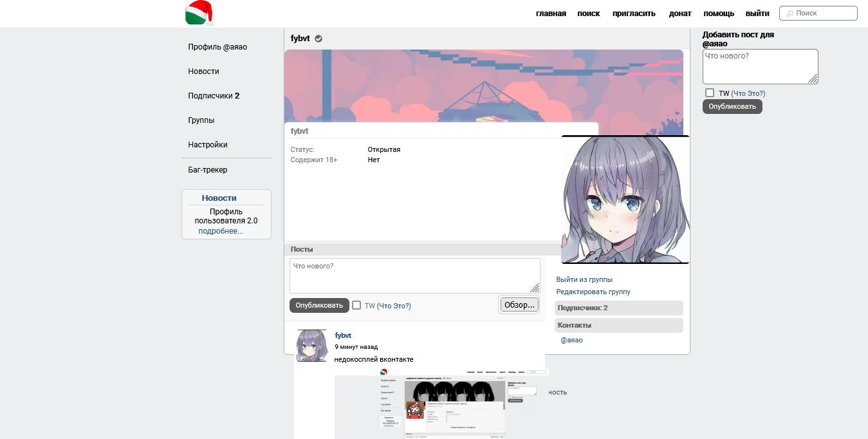The height and width of the screenshot is (439, 868).
Task: Click the Santa hat site logo
Action: [199, 13]
